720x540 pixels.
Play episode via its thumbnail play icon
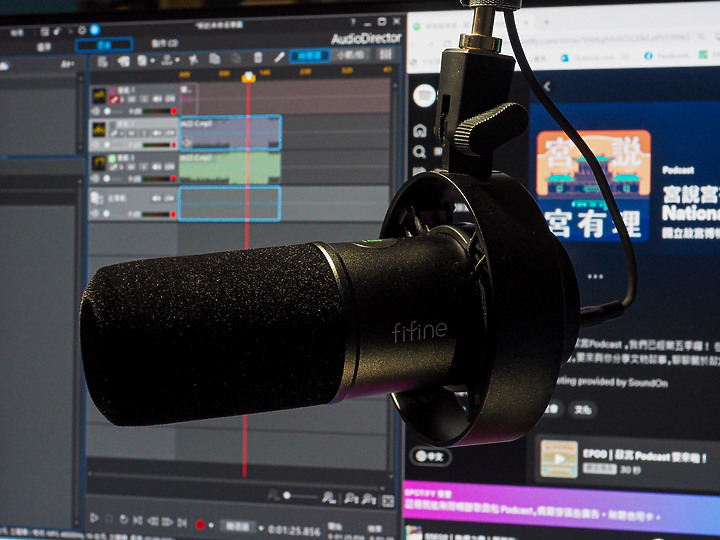559,459
